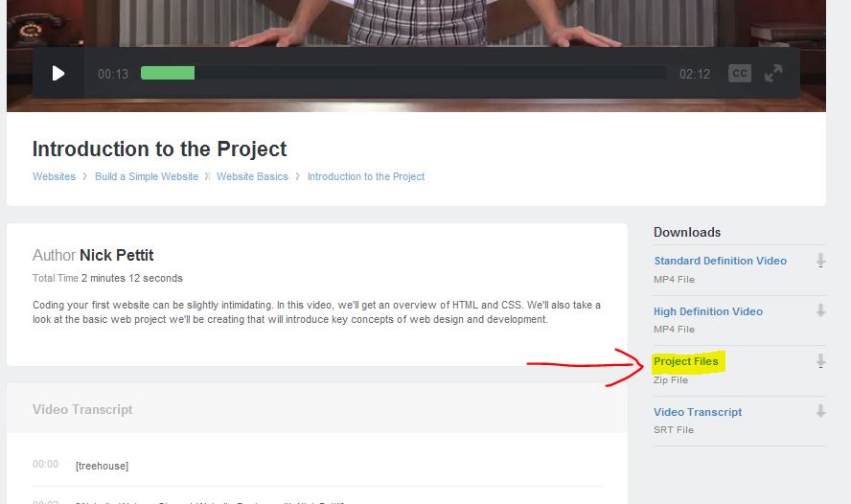Click the download arrow beside Video Transcript
The image size is (851, 504).
[820, 411]
